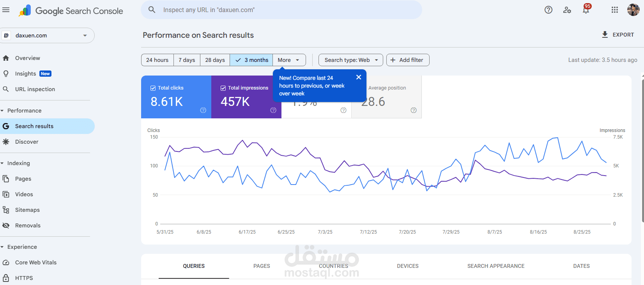Collapse the Indexing sidebar section
This screenshot has width=644, height=285.
click(x=15, y=163)
